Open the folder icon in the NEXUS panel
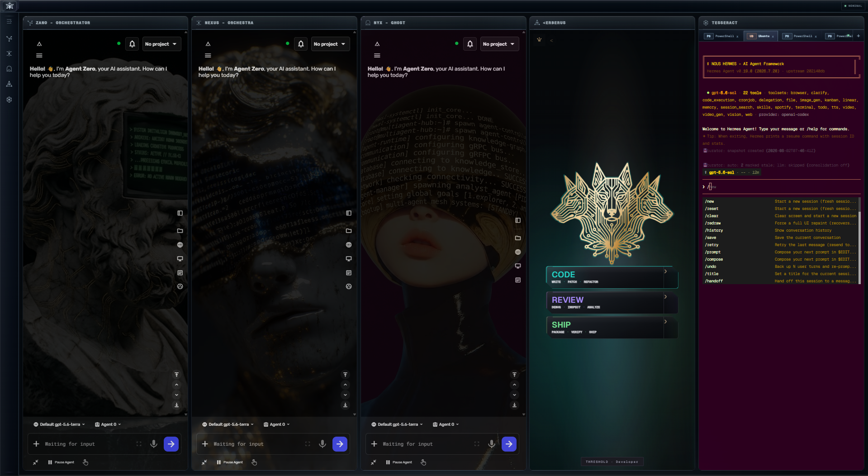Screen dimensions: 868x476 [349, 231]
